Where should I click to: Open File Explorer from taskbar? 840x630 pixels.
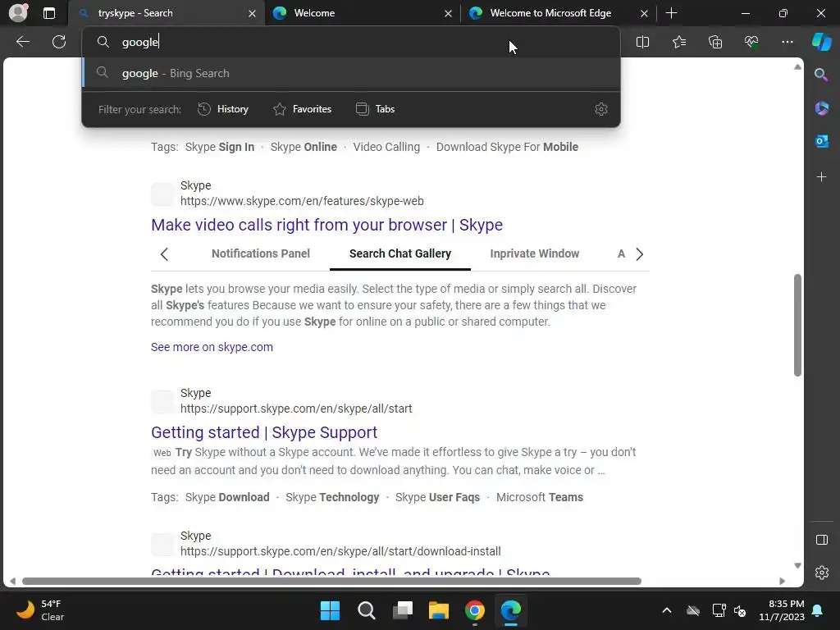coord(439,610)
